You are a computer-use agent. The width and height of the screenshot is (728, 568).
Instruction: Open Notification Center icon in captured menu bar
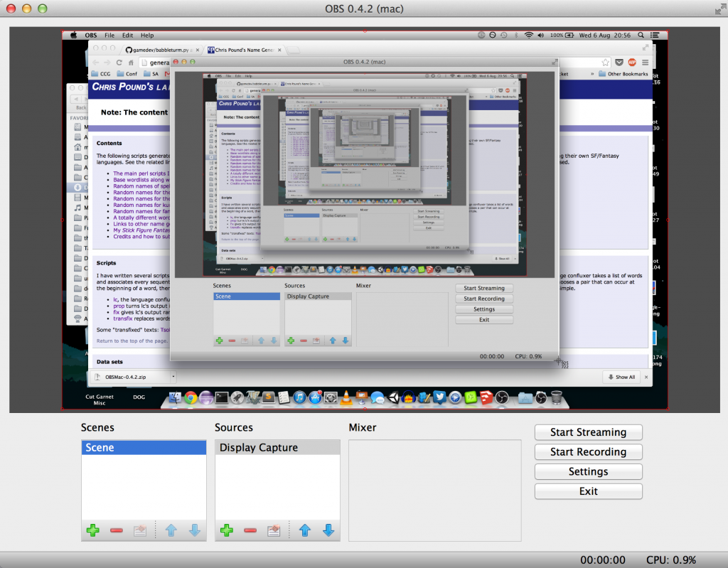(655, 35)
